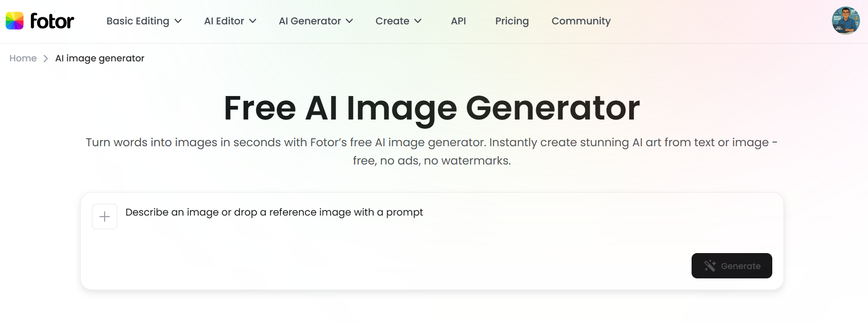
Task: Click the Free AI Image Generator heading
Action: tap(432, 108)
